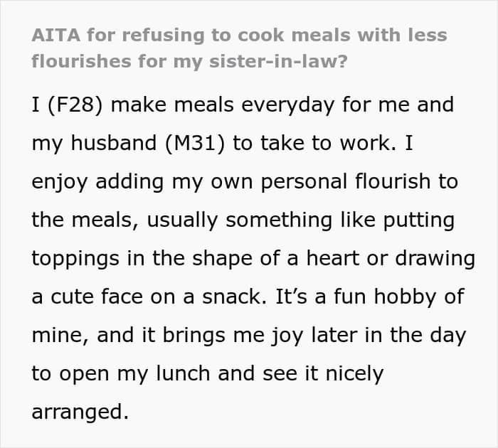Click the word "personal" in the body text
This screenshot has width=498, height=448.
304,182
